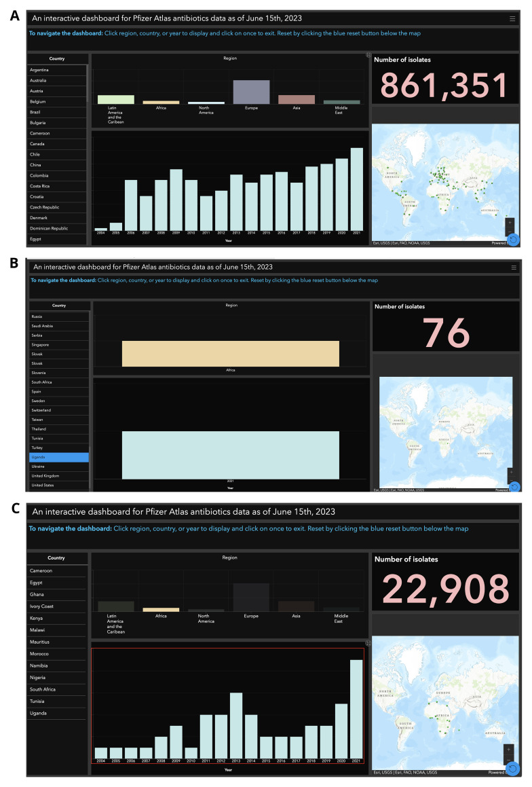The width and height of the screenshot is (532, 787).
Task: Deselect highlighted Uganda row in panel B
Action: (x=59, y=457)
